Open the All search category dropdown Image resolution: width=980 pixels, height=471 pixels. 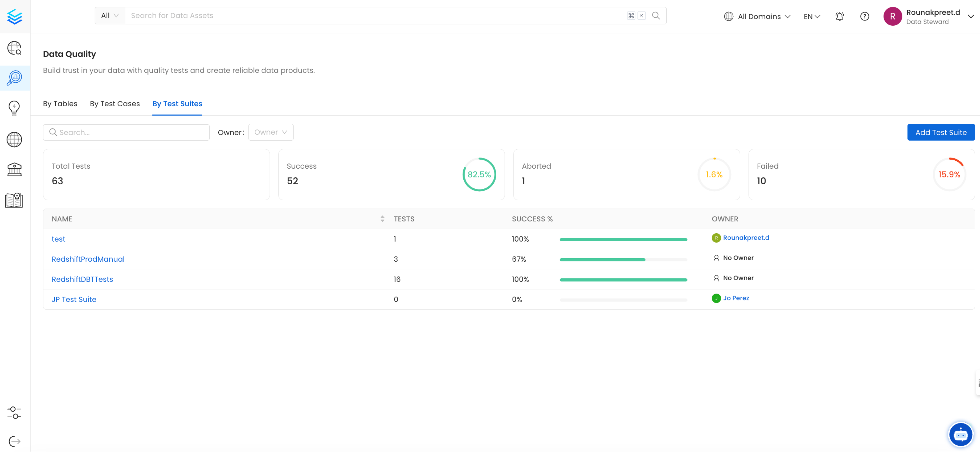pos(110,16)
